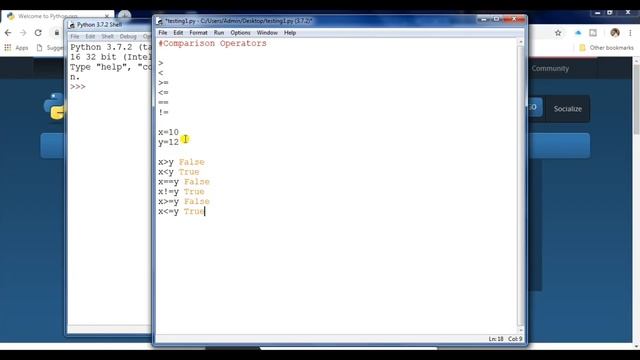Viewport: 640px width, 360px height.
Task: Click the Ln: 18 status bar entry
Action: [x=496, y=339]
